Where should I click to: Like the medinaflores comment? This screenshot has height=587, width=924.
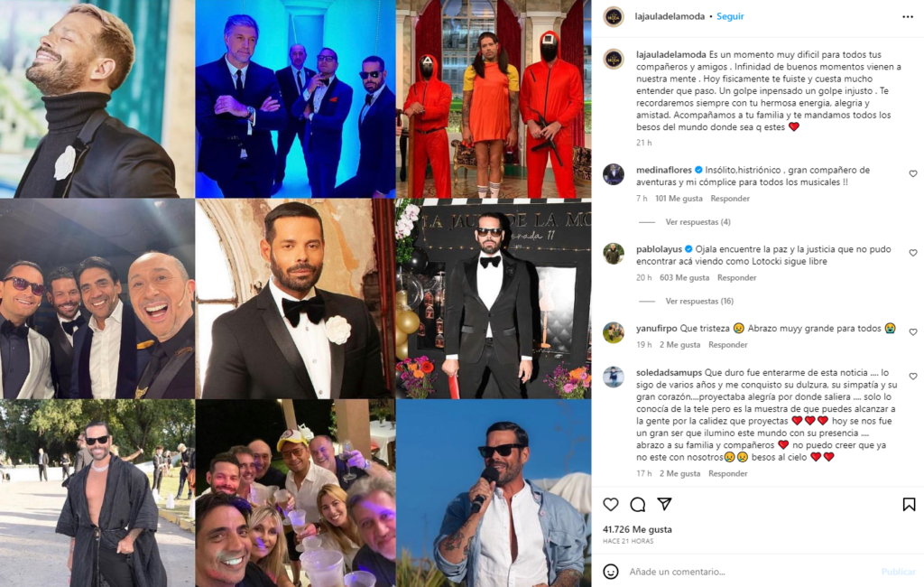click(913, 174)
